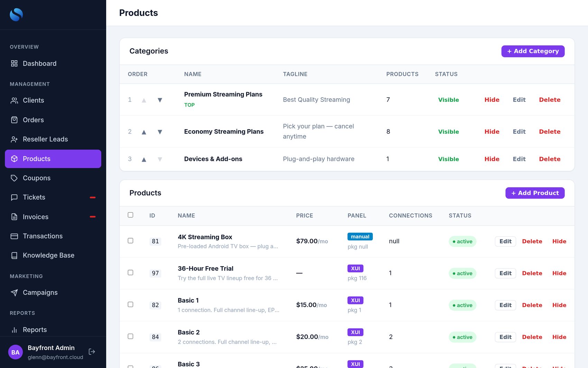Image resolution: width=588 pixels, height=368 pixels.
Task: Click product ID 97
Action: [155, 273]
